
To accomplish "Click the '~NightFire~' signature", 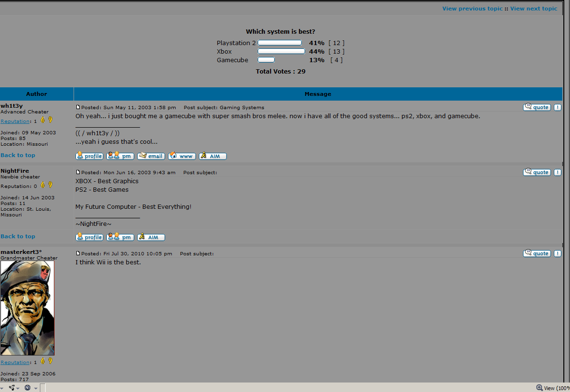I will [93, 224].
